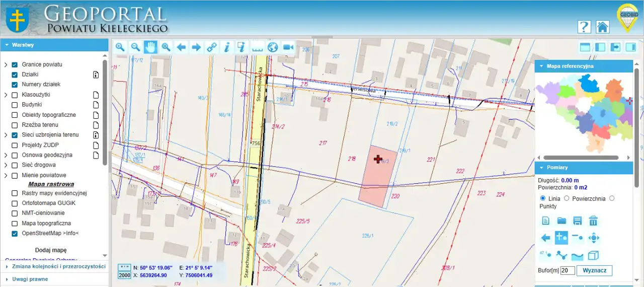Enable the Budynki layer checkbox
The height and width of the screenshot is (287, 644).
[15, 105]
